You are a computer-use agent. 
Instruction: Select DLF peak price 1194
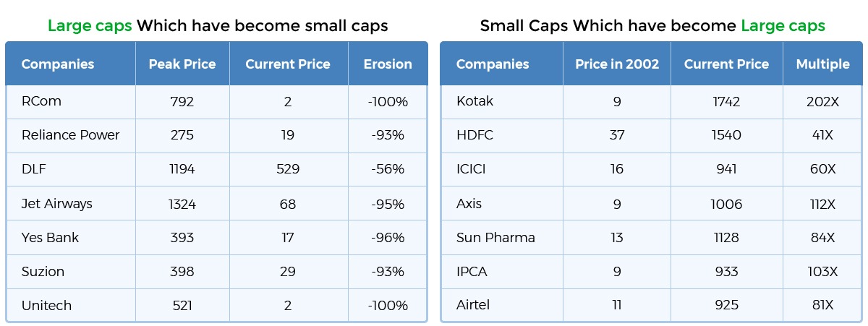[182, 169]
